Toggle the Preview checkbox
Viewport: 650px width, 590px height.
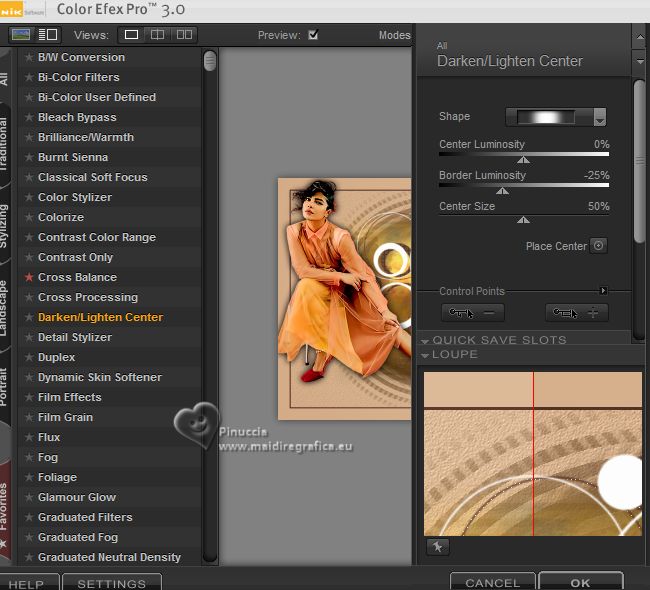313,35
